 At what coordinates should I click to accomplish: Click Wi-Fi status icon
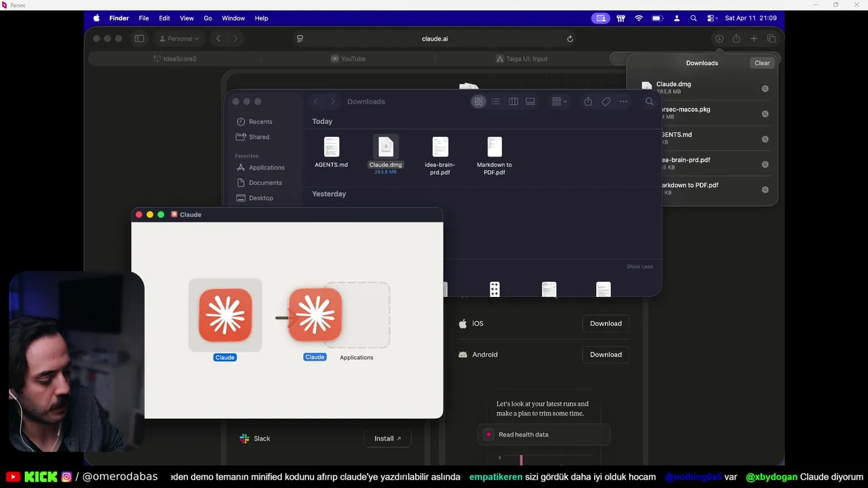639,18
